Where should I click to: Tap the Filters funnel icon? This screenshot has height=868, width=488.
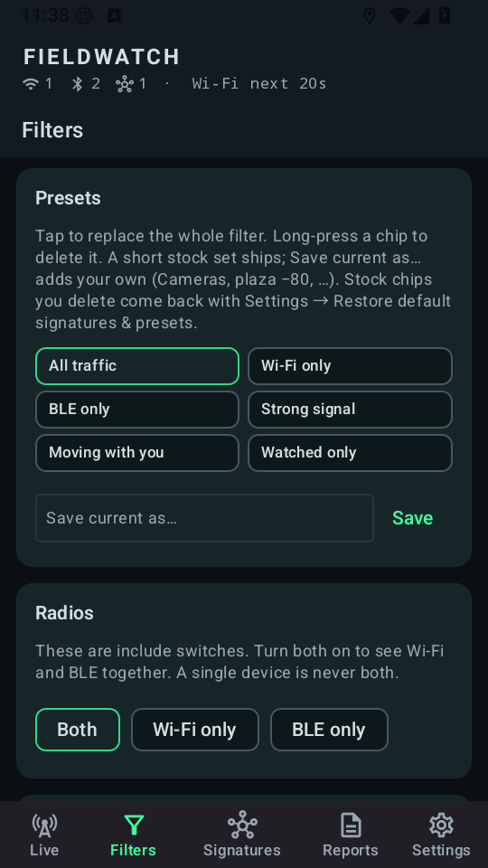[134, 826]
